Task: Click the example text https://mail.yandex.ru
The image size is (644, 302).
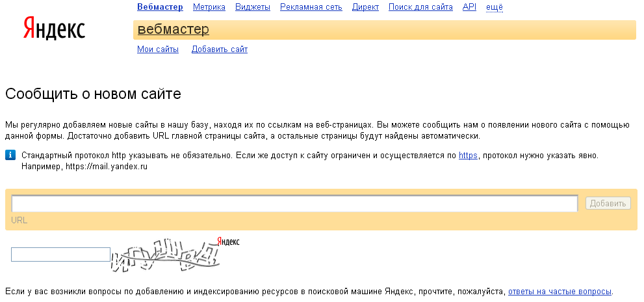Action: click(x=107, y=167)
